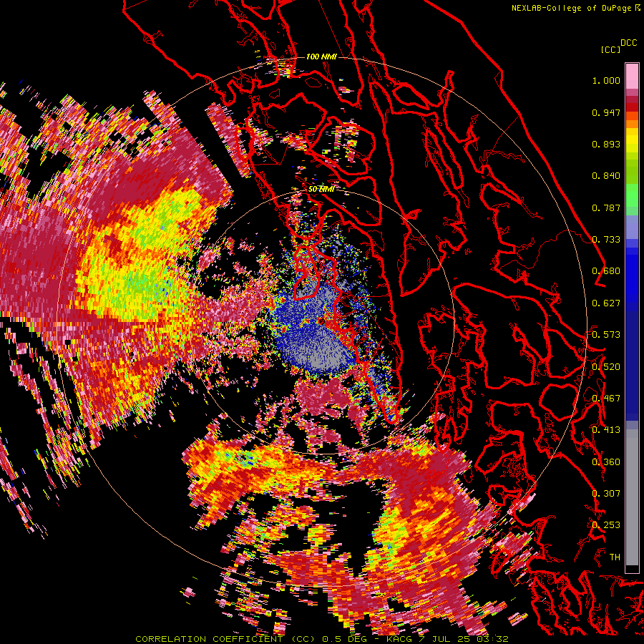The image size is (644, 644).
Task: Click the [CC] legend header
Action: 610,49
